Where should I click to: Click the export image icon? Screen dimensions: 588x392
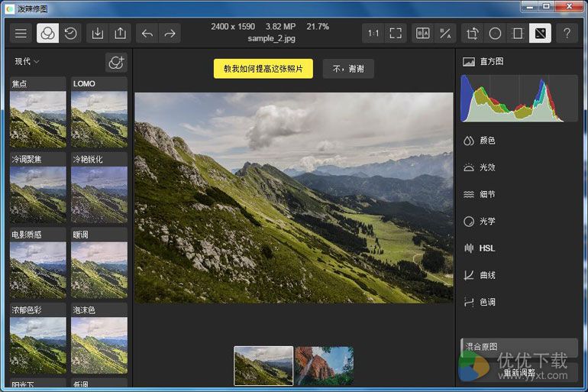pos(120,34)
